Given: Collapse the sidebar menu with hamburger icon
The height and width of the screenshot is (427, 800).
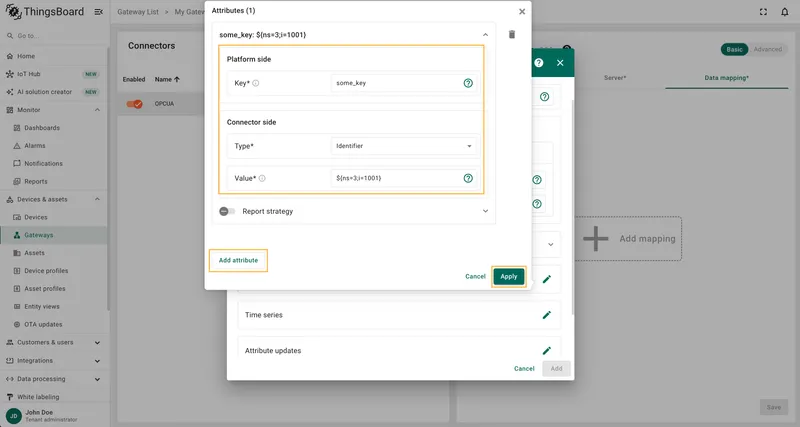Looking at the screenshot, I should point(98,12).
